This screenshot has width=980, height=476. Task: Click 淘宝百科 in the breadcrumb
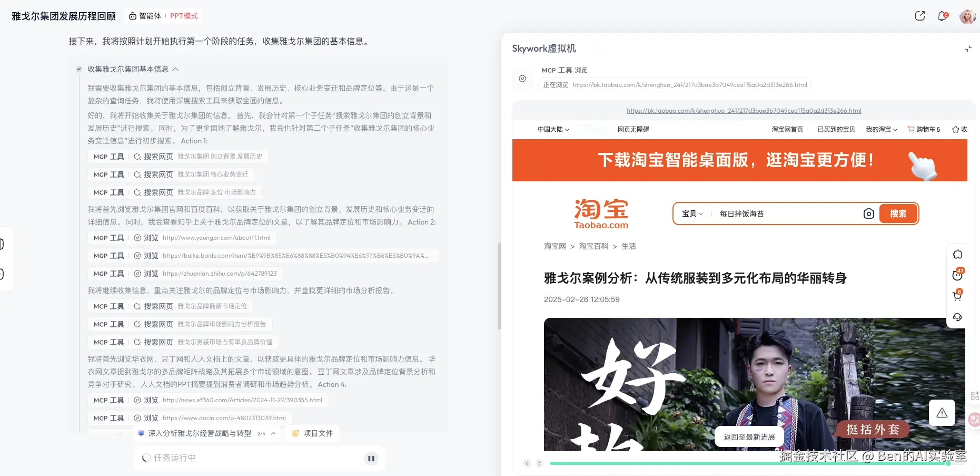pyautogui.click(x=593, y=246)
